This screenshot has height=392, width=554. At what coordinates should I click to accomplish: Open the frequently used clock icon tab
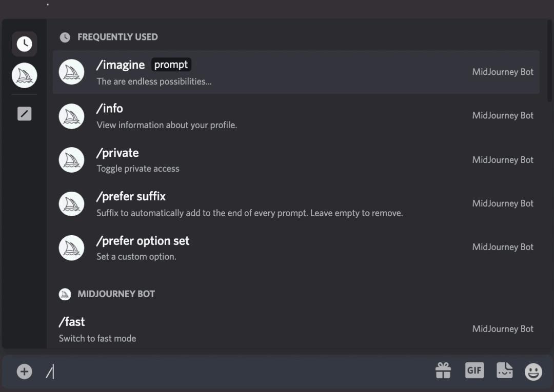(x=24, y=44)
